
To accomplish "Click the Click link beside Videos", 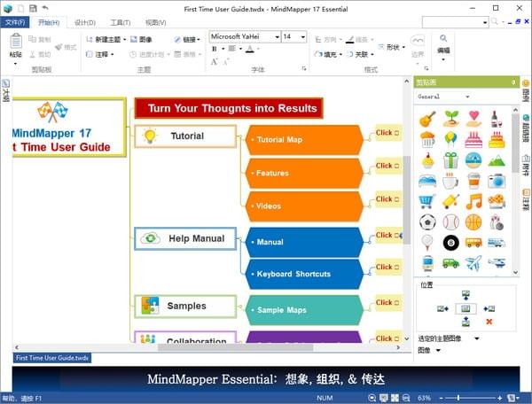I will point(387,199).
